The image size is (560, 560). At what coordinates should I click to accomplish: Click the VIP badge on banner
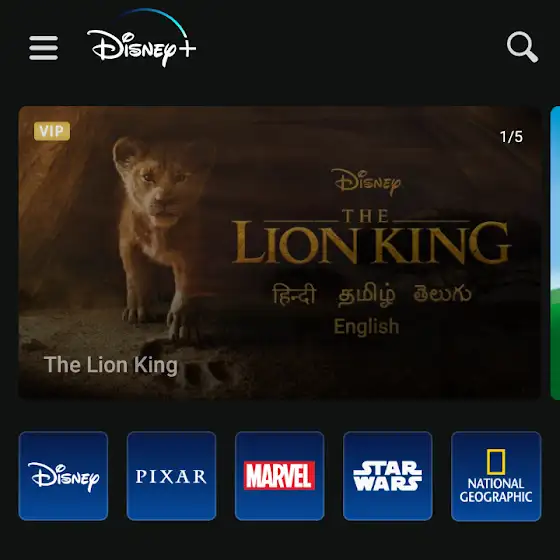tap(52, 131)
